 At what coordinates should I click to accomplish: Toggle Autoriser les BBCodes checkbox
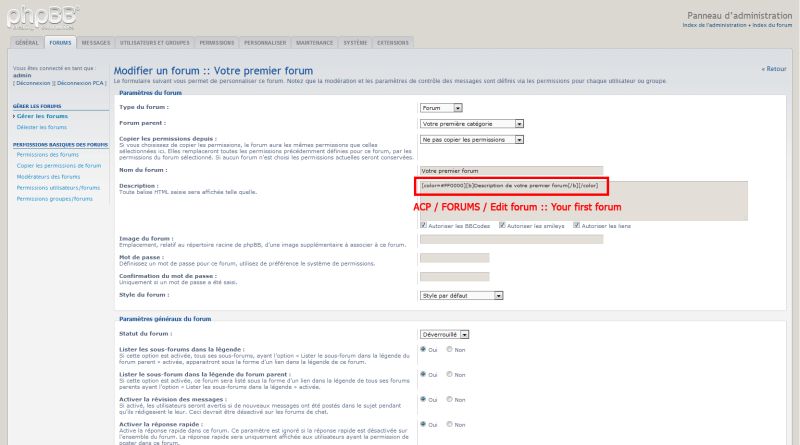423,225
